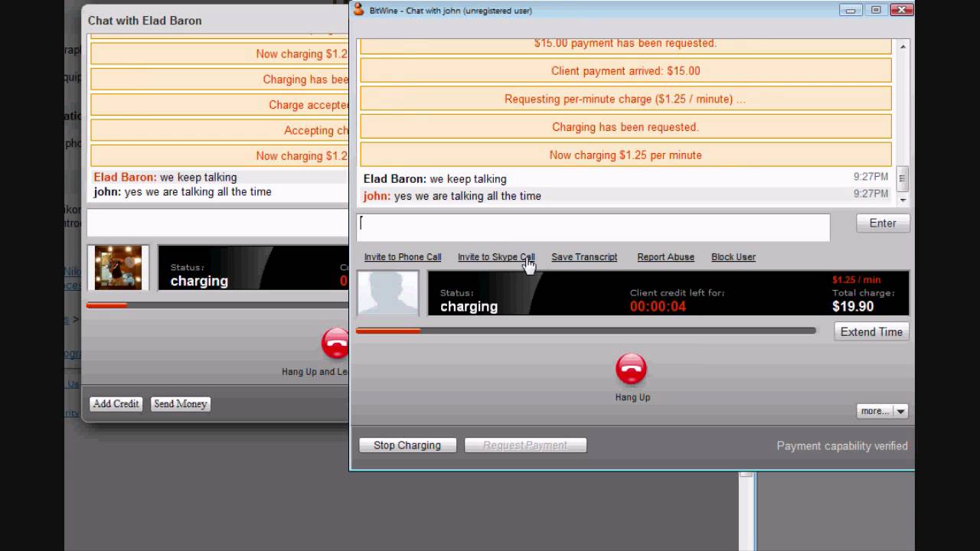Click Elad Baron's profile photo thumbnail
Screen dimensions: 980x551
coord(118,267)
